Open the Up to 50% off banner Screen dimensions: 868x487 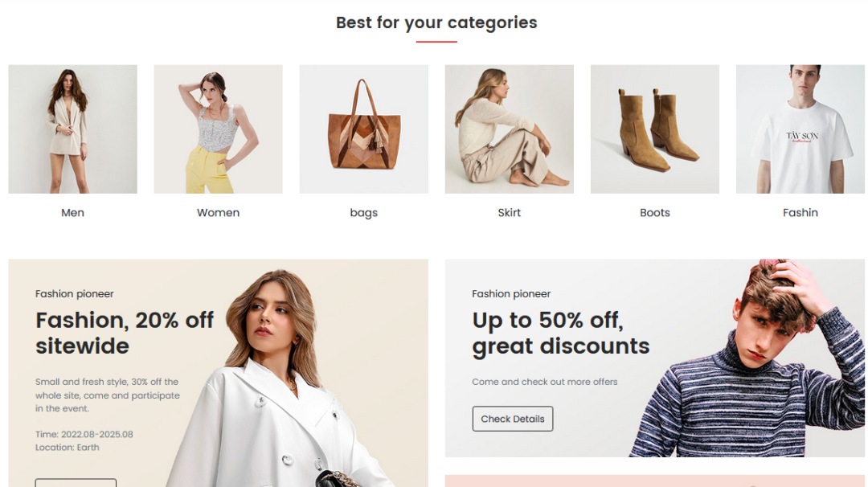tap(655, 358)
